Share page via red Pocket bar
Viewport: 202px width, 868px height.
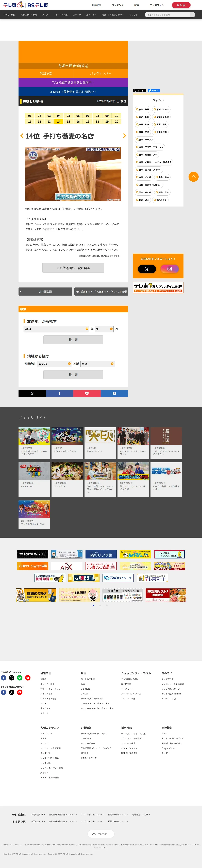[x=87, y=394]
